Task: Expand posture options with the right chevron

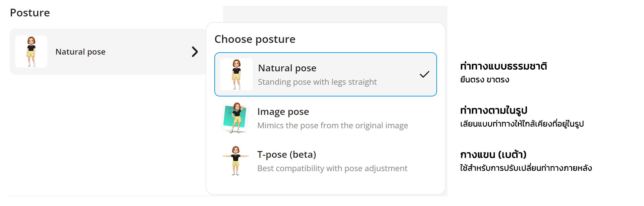Action: 195,52
